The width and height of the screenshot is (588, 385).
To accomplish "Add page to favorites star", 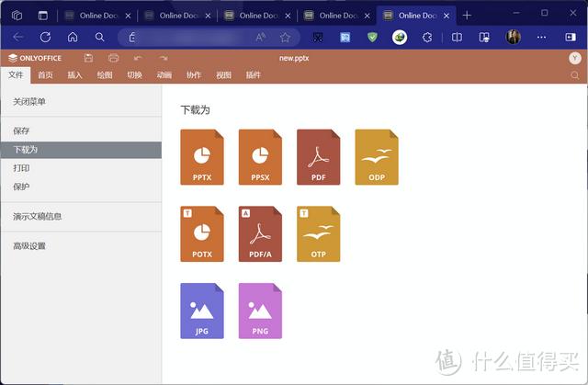I will (x=285, y=37).
